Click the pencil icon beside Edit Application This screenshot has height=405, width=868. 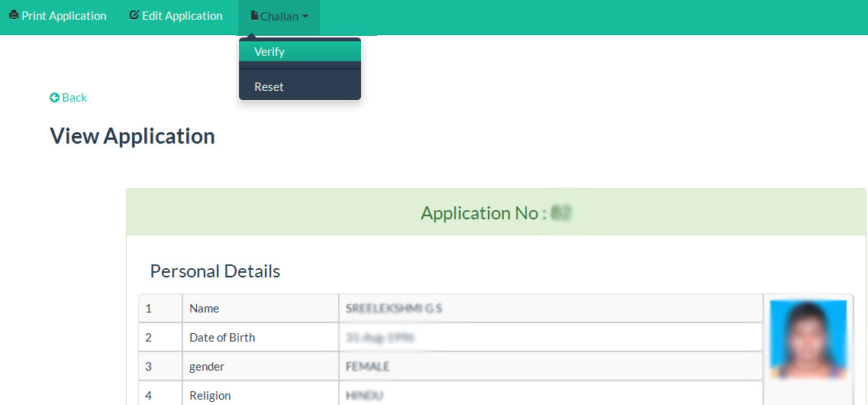pyautogui.click(x=134, y=15)
